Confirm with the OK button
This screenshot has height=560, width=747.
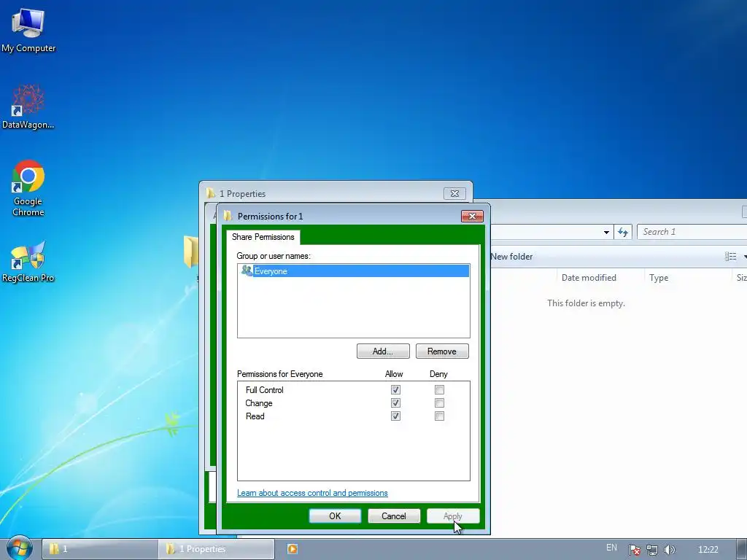point(335,516)
